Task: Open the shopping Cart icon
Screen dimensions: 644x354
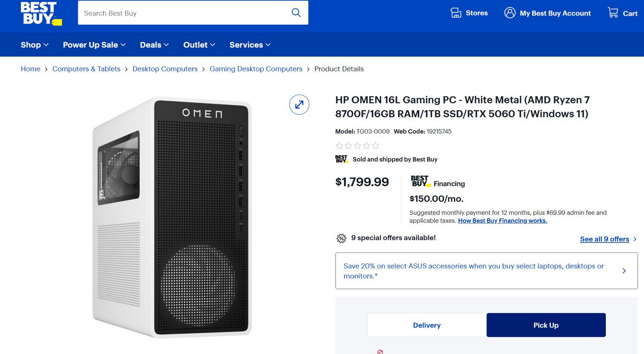Action: [613, 13]
